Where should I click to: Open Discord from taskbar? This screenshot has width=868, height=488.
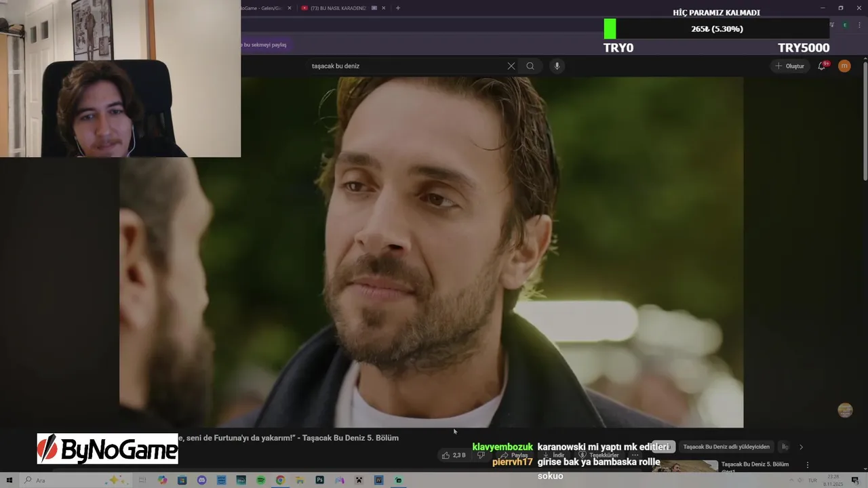[x=201, y=480]
